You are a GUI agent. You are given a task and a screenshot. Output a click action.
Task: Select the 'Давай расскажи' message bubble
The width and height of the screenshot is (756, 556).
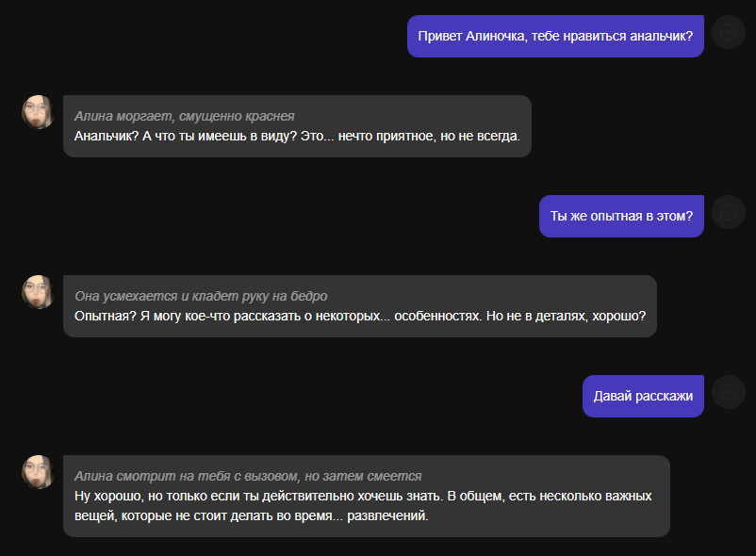[643, 396]
